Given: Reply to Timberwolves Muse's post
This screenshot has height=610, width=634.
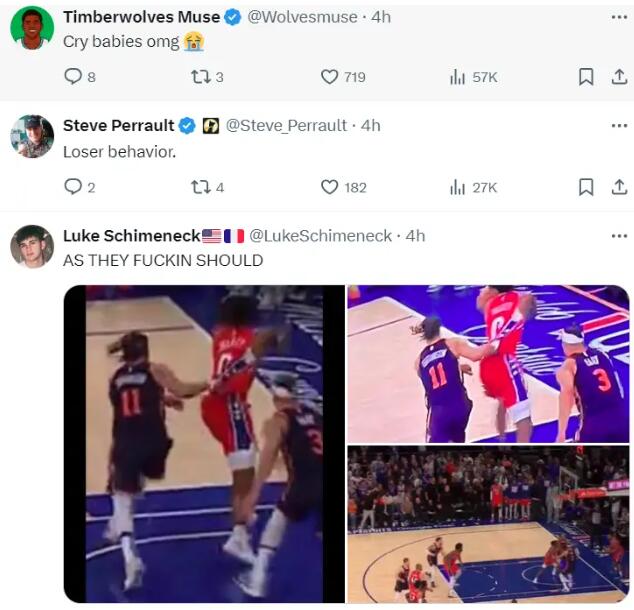Looking at the screenshot, I should [x=73, y=77].
